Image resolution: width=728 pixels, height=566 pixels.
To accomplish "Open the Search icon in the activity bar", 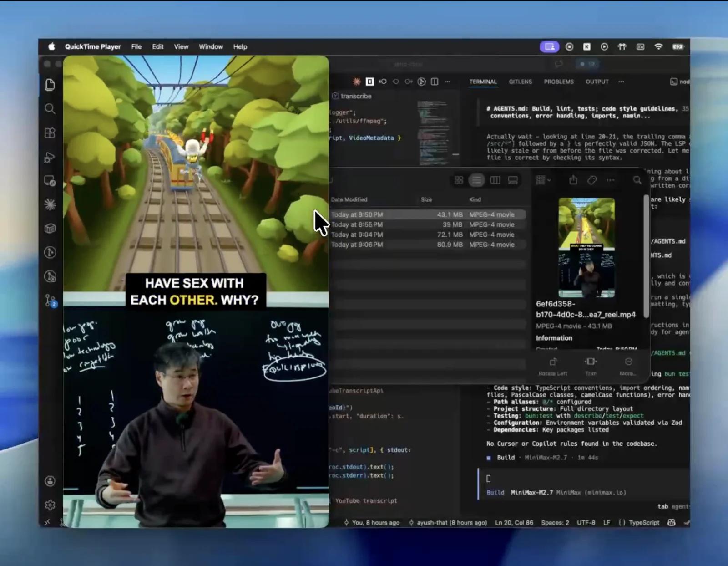I will 50,108.
